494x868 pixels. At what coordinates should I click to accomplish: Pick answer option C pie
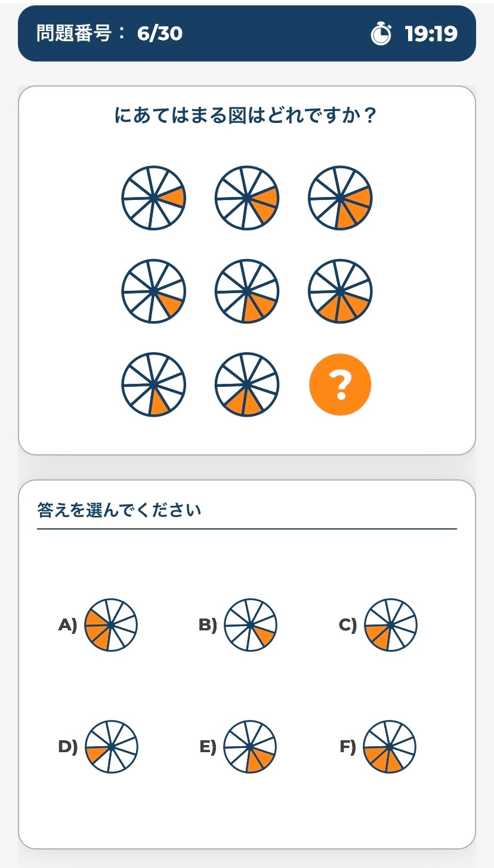[x=390, y=625]
